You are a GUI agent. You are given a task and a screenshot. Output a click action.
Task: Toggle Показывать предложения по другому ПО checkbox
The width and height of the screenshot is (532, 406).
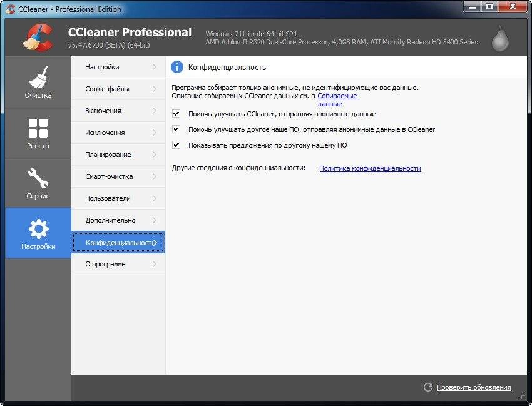[176, 145]
